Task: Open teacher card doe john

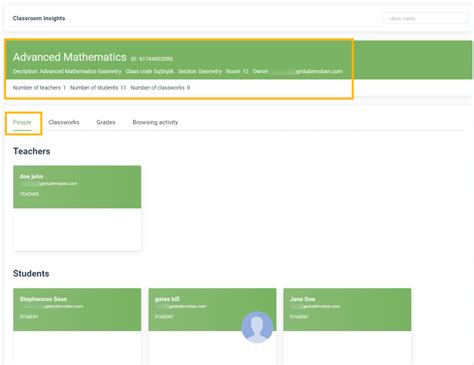Action: click(77, 208)
